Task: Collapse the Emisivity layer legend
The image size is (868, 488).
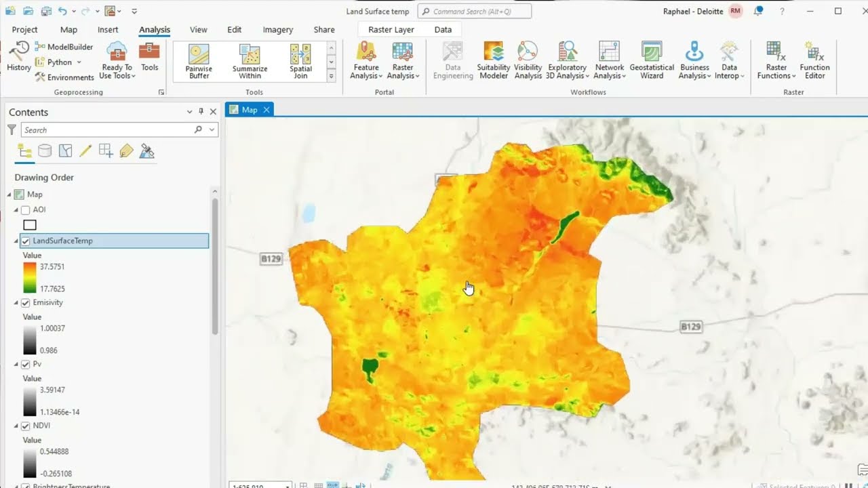Action: coord(17,303)
